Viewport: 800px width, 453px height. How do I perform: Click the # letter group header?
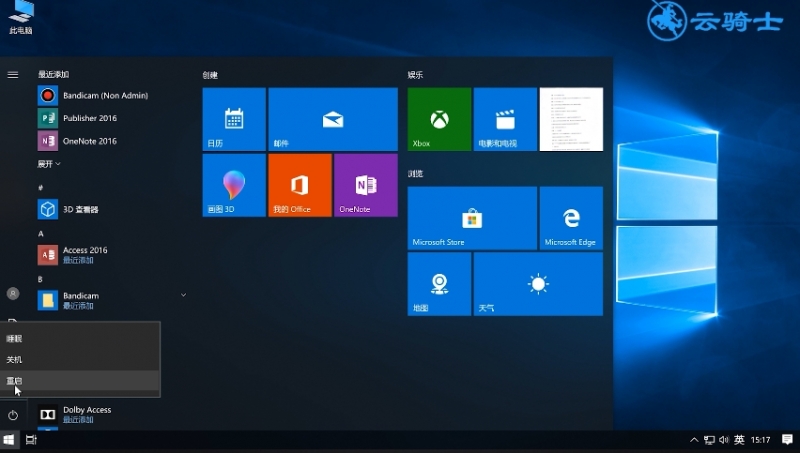click(40, 188)
